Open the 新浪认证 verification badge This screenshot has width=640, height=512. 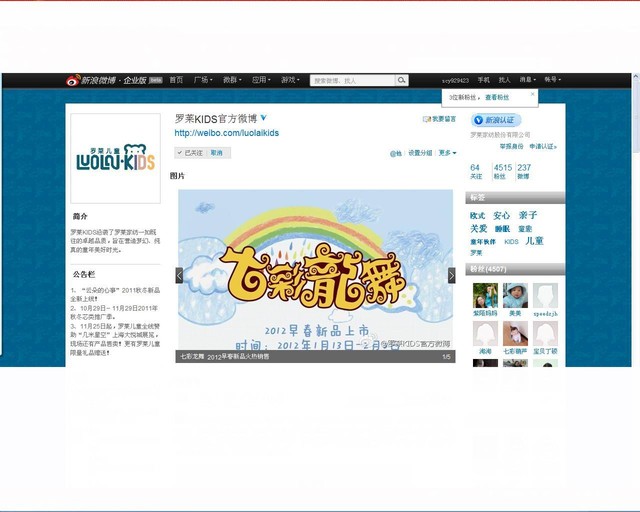[x=496, y=120]
